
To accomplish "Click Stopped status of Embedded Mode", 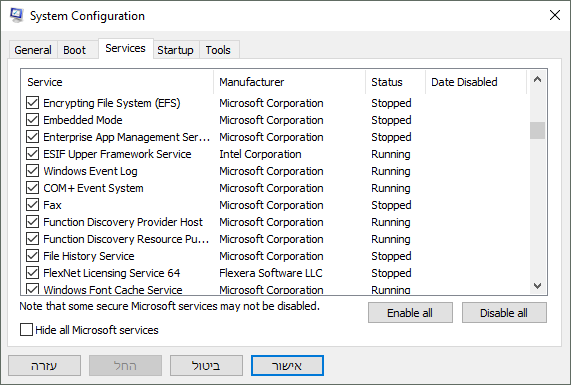I will pyautogui.click(x=391, y=120).
